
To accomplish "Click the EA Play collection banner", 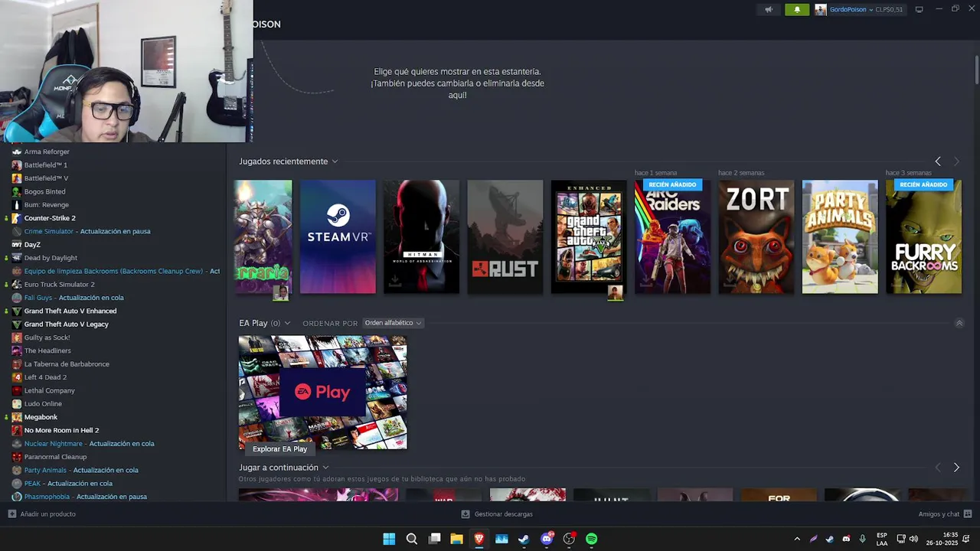I will pos(322,393).
